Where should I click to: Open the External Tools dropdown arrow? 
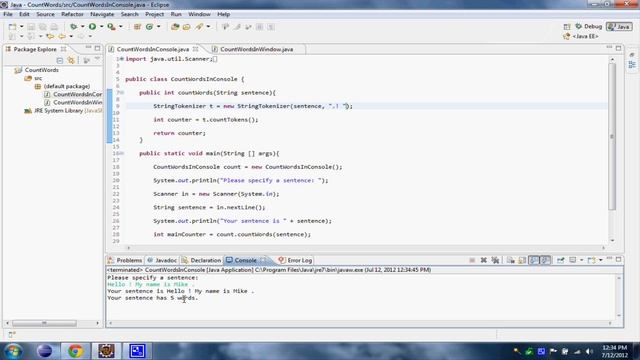pos(120,27)
